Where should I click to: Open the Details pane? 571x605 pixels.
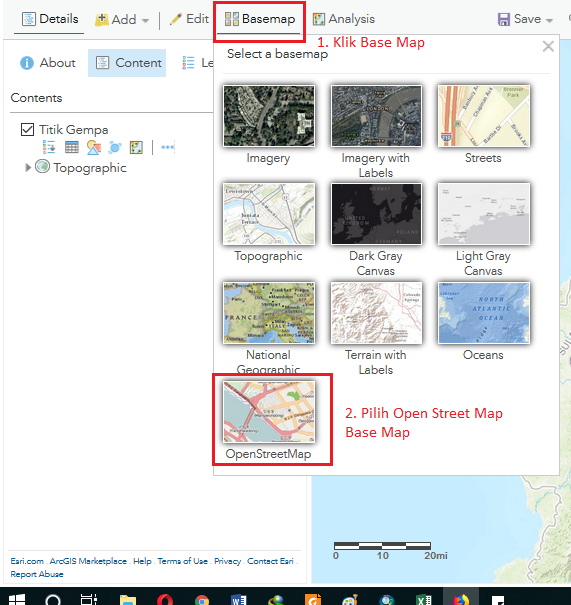(x=50, y=19)
